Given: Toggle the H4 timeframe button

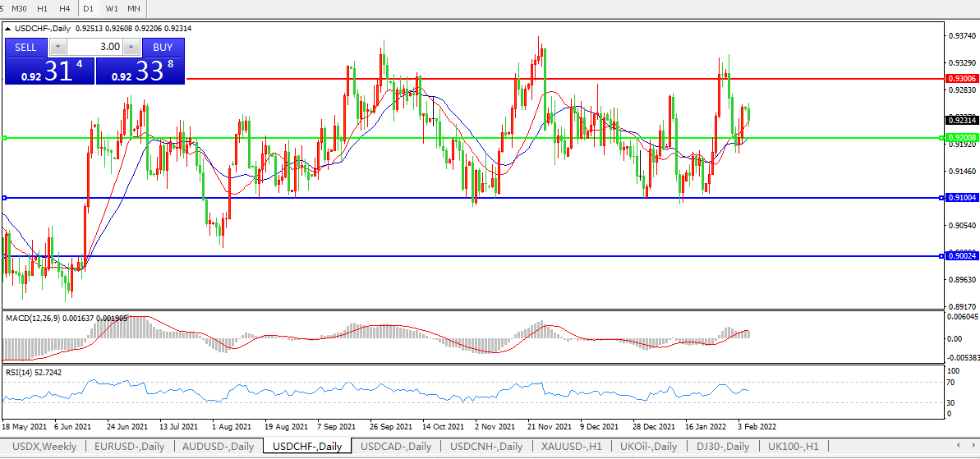Looking at the screenshot, I should [64, 8].
